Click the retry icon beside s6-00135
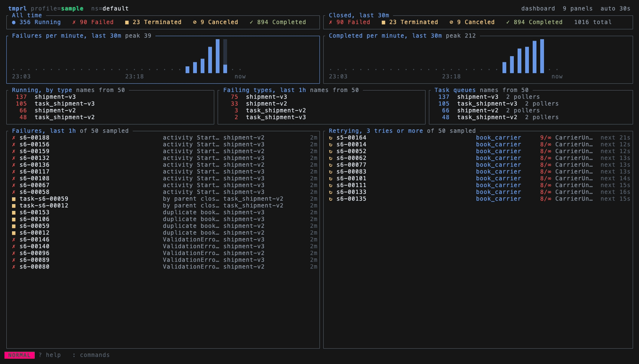Image resolution: width=639 pixels, height=364 pixels. [x=331, y=199]
